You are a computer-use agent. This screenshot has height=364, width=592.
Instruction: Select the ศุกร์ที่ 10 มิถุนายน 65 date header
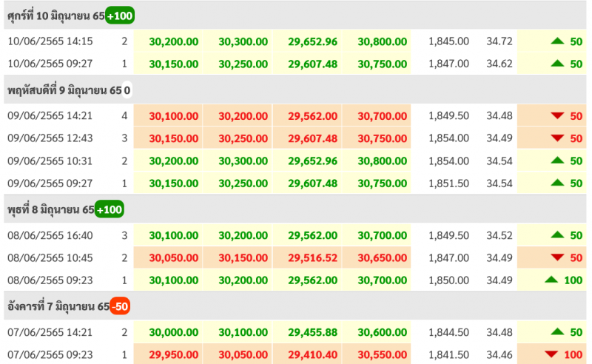tap(55, 16)
